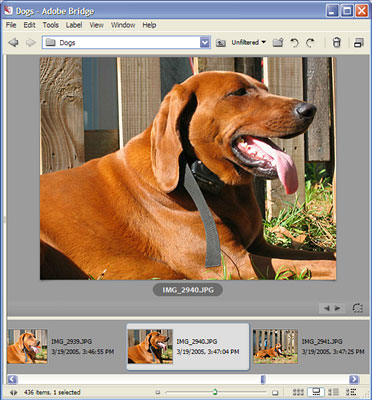
Task: Click '436 items, 1 selected' status text
Action: tap(52, 392)
